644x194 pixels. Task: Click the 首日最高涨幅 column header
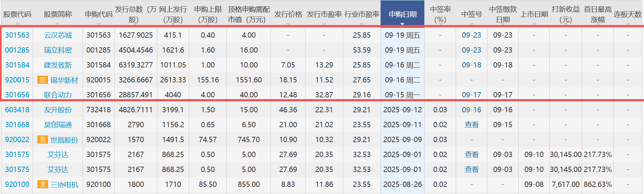598,14
